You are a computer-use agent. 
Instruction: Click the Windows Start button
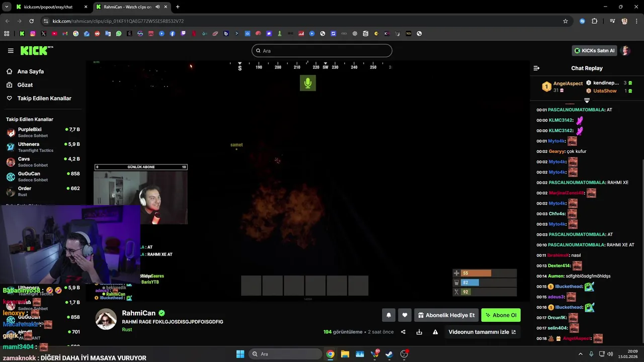pos(240,354)
